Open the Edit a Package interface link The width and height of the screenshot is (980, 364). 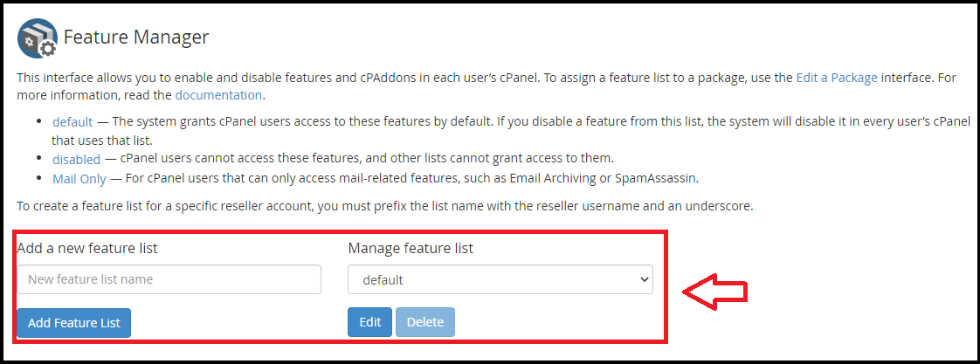point(836,78)
